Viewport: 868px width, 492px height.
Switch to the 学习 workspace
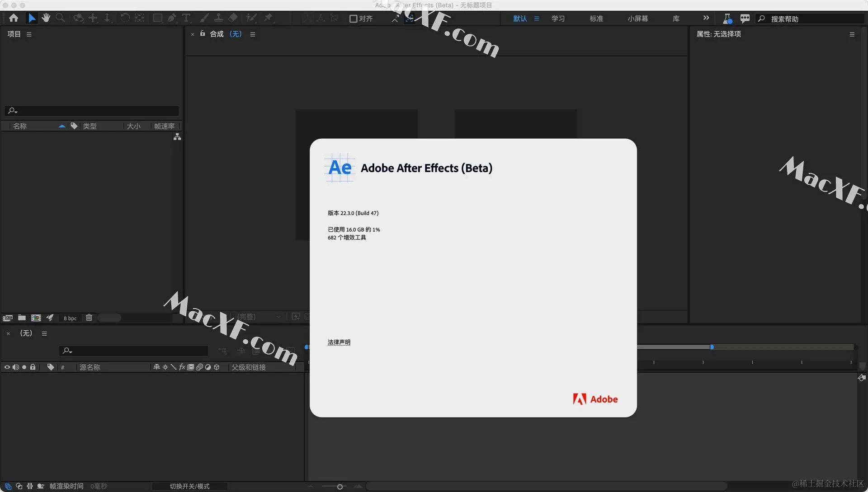coord(558,19)
